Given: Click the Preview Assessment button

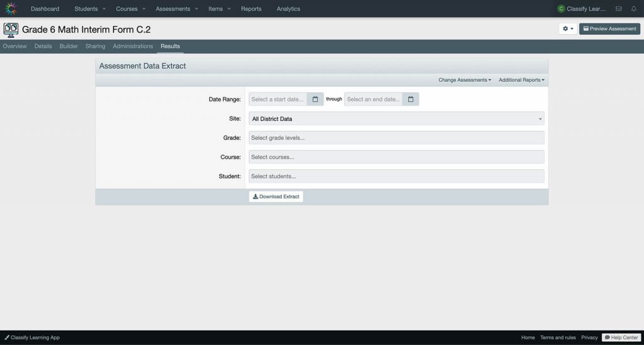Looking at the screenshot, I should pos(609,29).
